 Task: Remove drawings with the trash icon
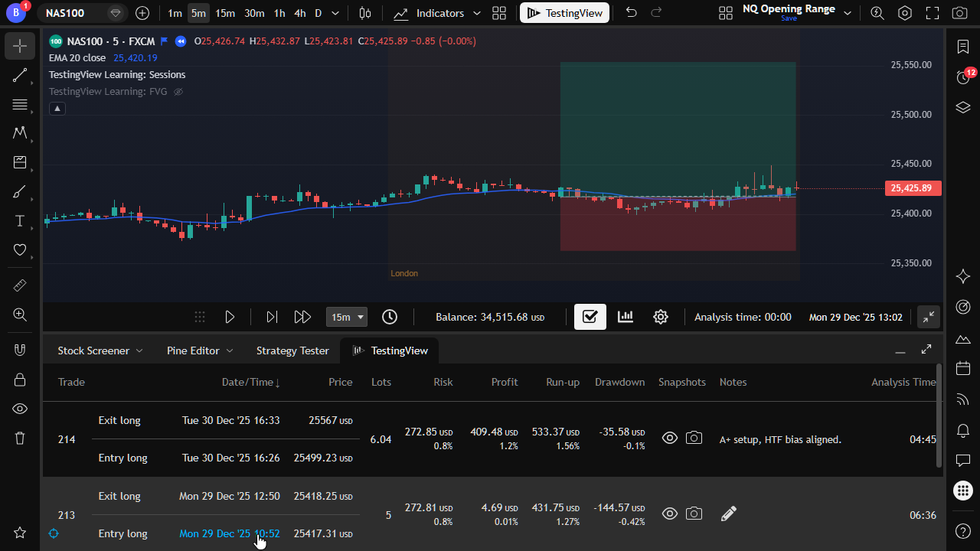20,438
